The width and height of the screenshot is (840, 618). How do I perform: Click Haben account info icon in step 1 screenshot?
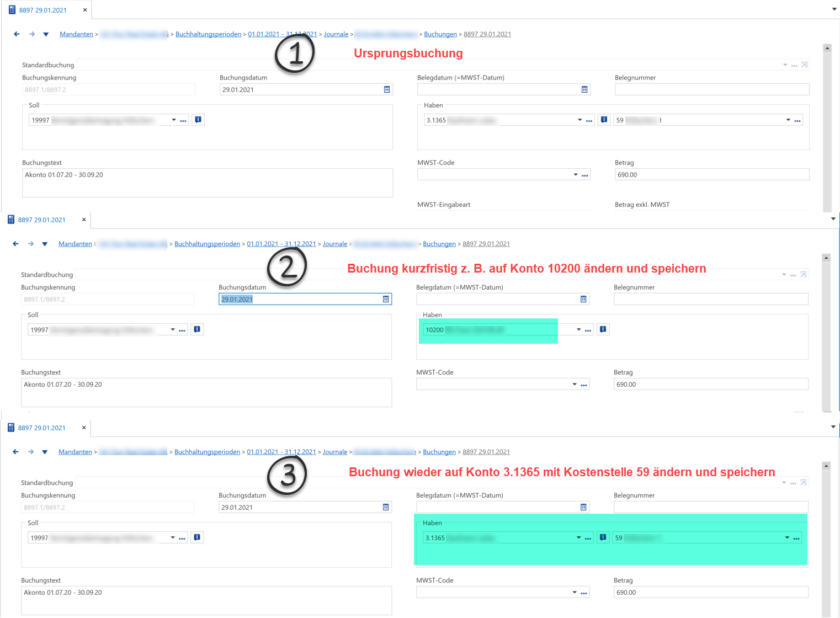pyautogui.click(x=604, y=120)
